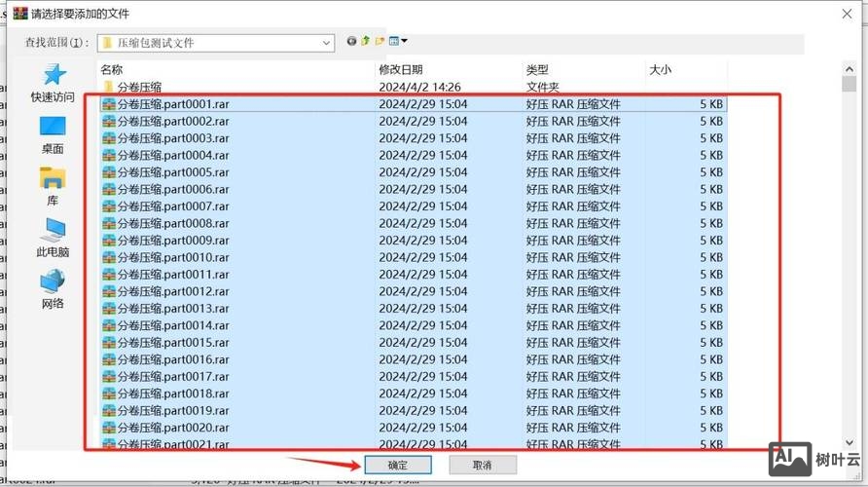Click type cell of part0006.rar
This screenshot has height=487, width=868.
pos(573,190)
